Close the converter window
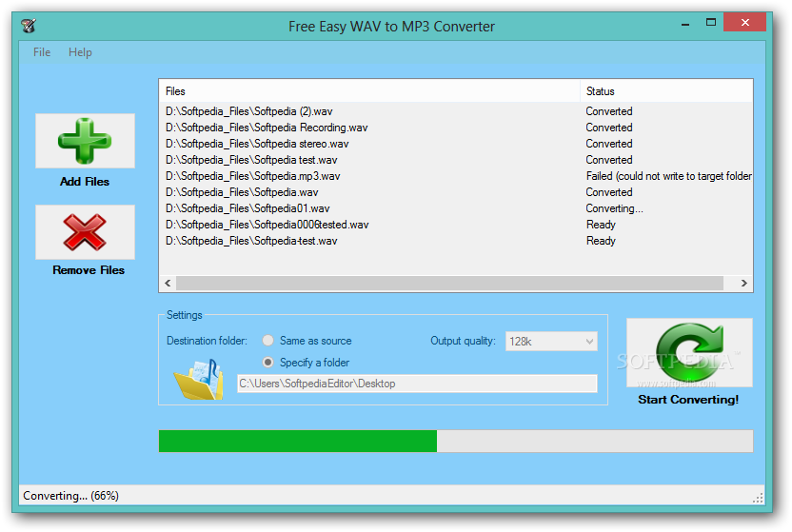The image size is (792, 532). coord(745,22)
